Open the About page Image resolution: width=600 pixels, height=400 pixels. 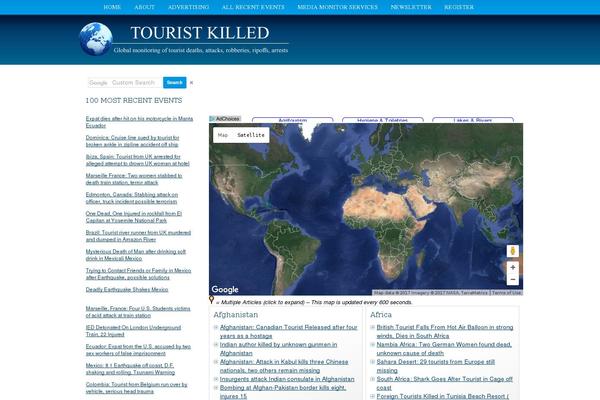[144, 7]
